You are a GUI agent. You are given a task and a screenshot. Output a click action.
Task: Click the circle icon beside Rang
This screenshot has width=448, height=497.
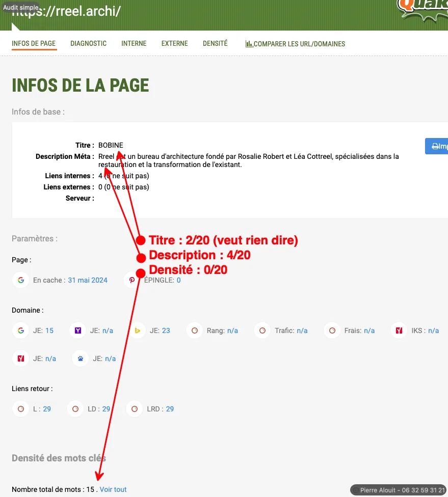coord(195,330)
